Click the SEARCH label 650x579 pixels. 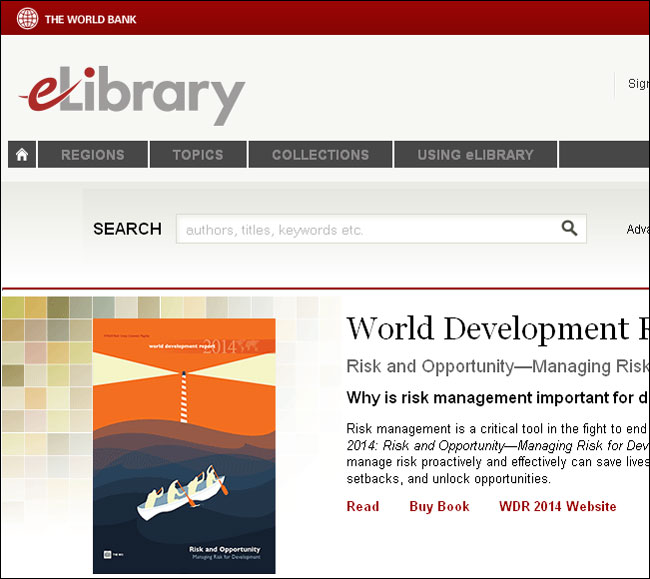[x=127, y=229]
